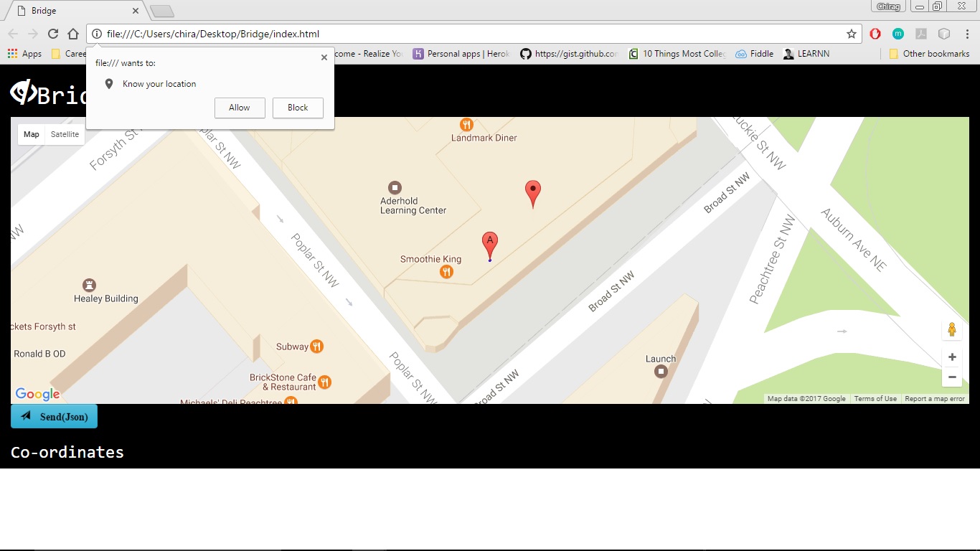Close the location permission popup
This screenshot has height=551, width=980.
pos(324,57)
